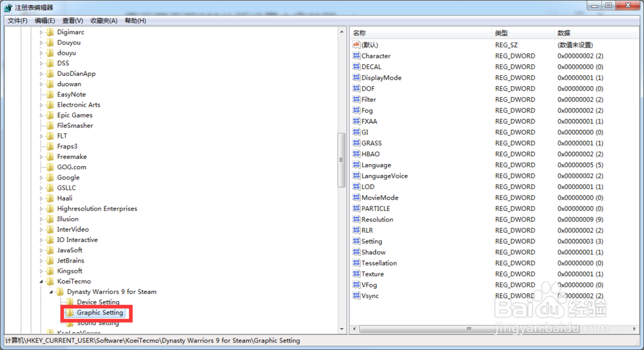Click the DWORD icon beside Filter value
This screenshot has width=644, height=350.
point(356,99)
